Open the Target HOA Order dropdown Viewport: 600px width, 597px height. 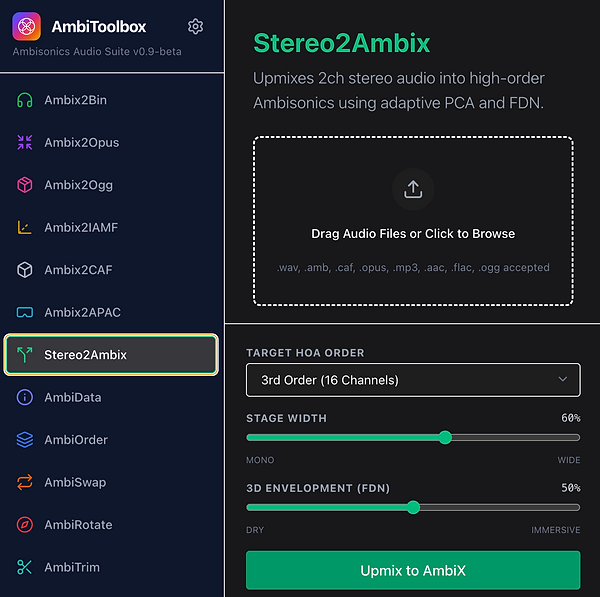413,380
